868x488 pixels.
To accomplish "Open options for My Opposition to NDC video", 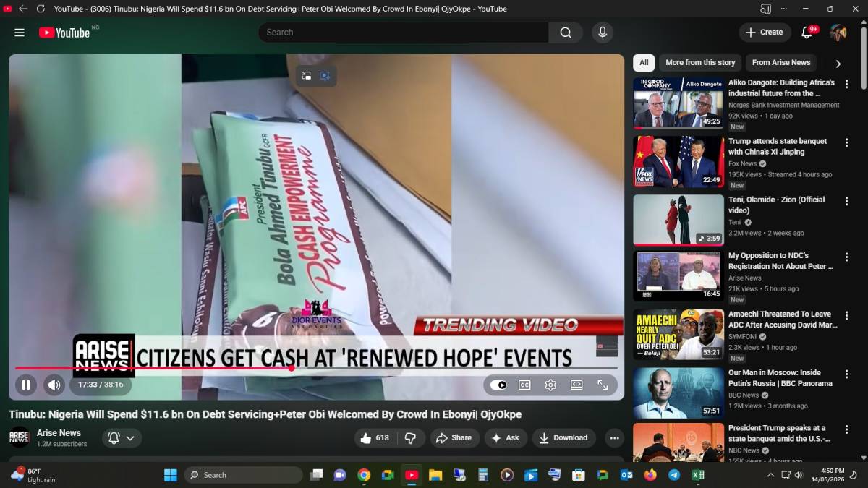I will click(x=846, y=257).
